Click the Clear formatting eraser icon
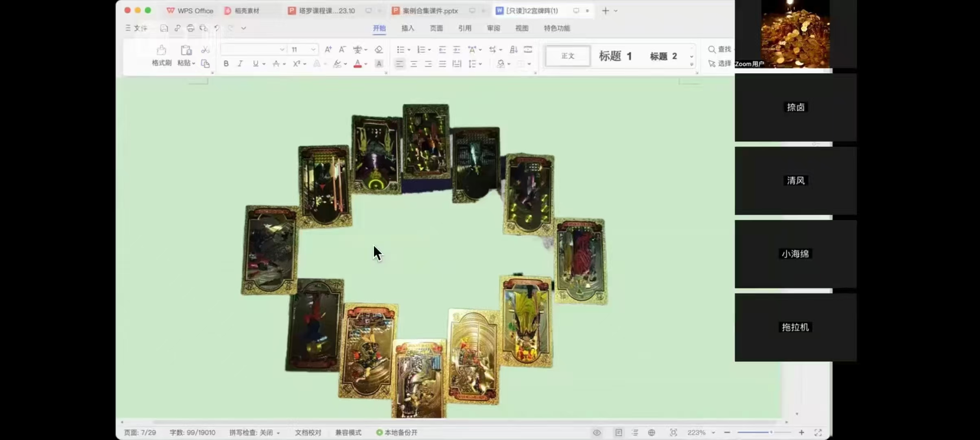This screenshot has width=980, height=440. pos(378,49)
